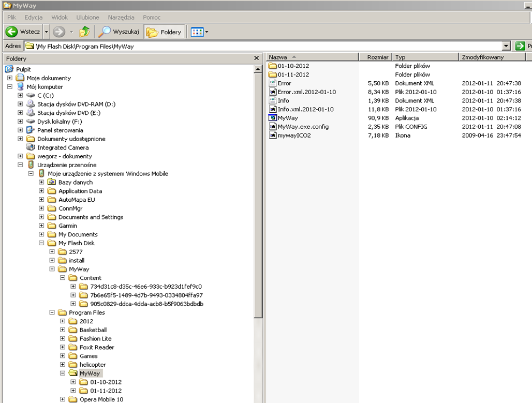Screen dimensions: 532x403
Task: Open the Wstecz history dropdown arrow
Action: [47, 32]
